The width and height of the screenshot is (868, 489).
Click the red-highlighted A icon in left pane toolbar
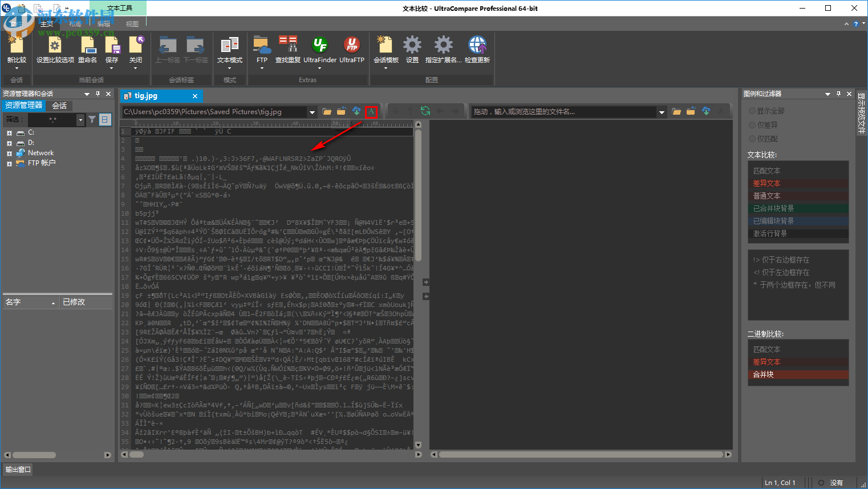point(371,112)
